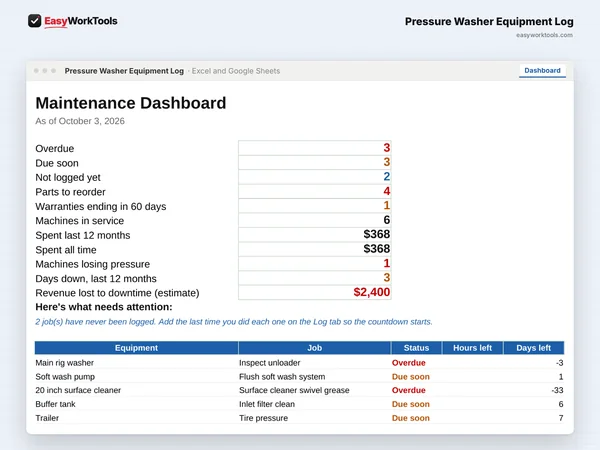Image resolution: width=600 pixels, height=450 pixels.
Task: Select the -3 days left cell
Action: 534,363
